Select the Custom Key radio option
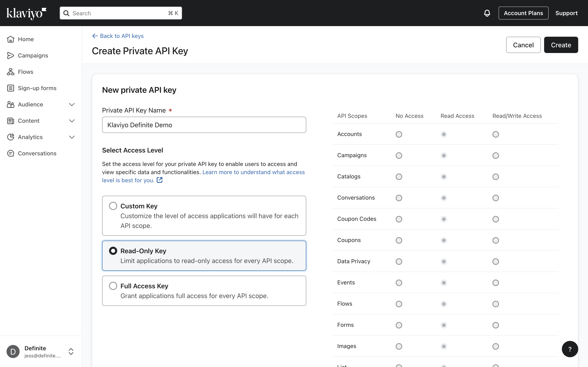 click(113, 206)
